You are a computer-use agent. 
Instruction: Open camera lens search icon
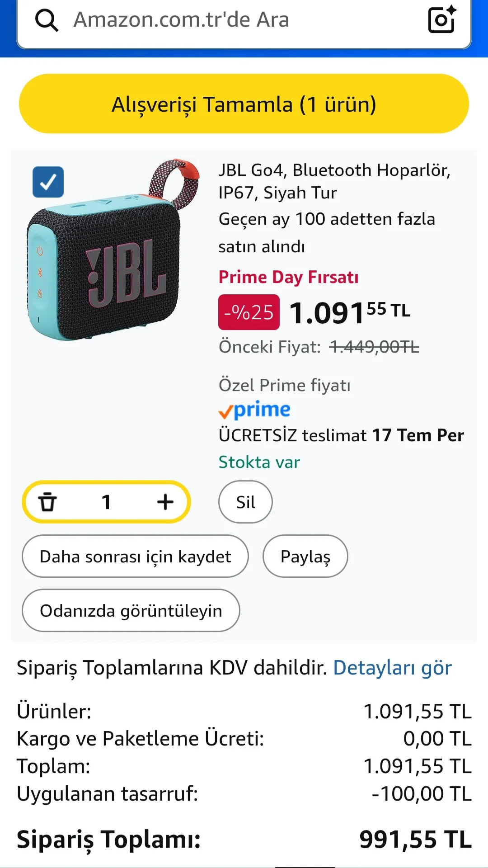tap(441, 19)
